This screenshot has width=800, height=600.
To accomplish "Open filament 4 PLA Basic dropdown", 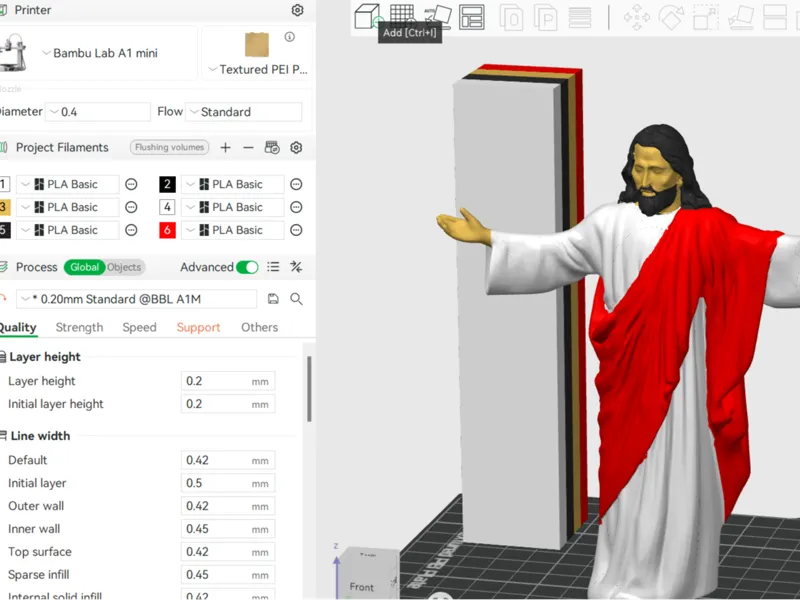I will pos(233,207).
